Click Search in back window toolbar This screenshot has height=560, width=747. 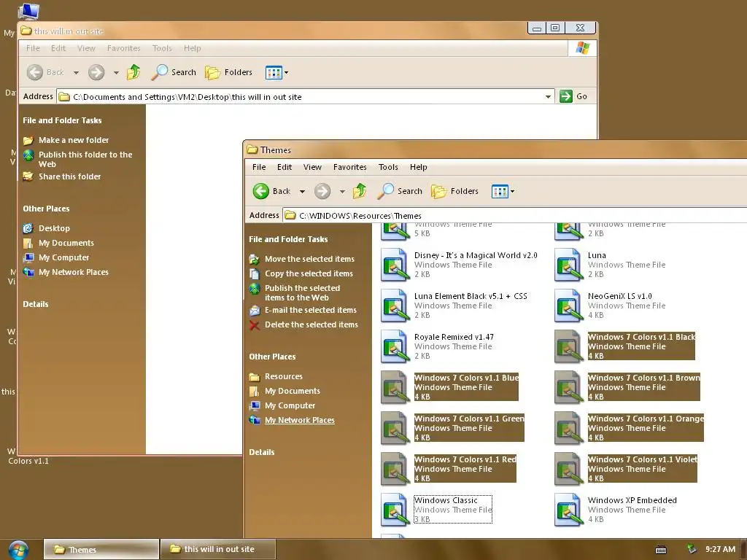click(x=174, y=72)
